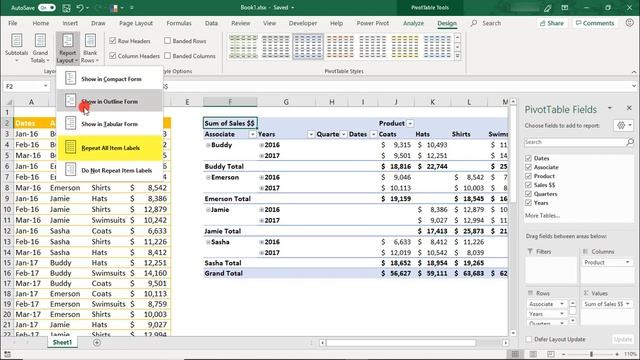Open the Subtotals layout button
Screen dimensions: 640x360
16,48
